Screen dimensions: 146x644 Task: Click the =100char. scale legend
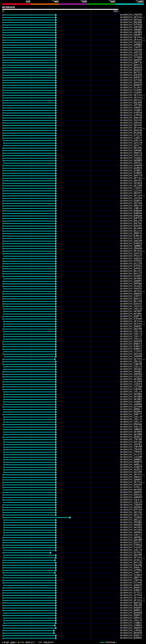click(108, 642)
